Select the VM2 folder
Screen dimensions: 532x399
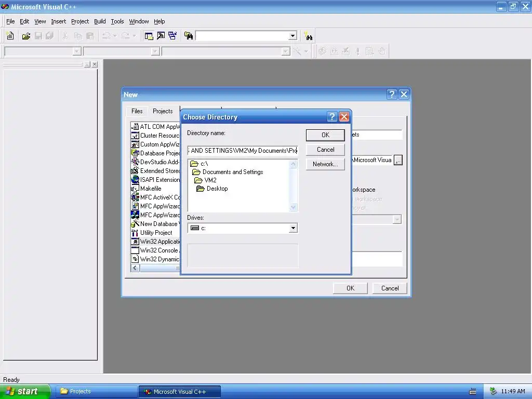pyautogui.click(x=205, y=180)
